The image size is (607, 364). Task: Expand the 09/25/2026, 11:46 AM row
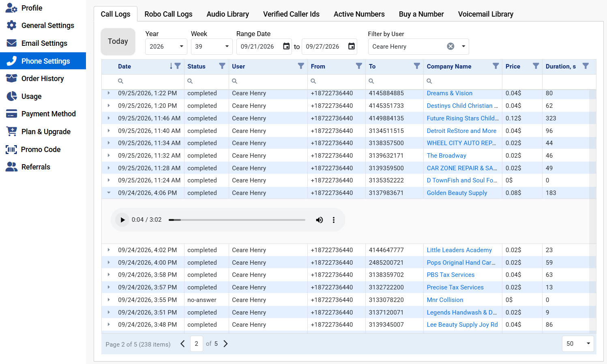pyautogui.click(x=109, y=118)
